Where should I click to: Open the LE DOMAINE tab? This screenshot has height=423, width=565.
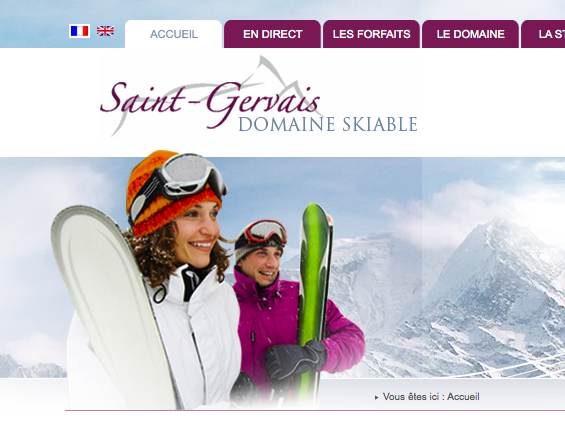click(470, 34)
